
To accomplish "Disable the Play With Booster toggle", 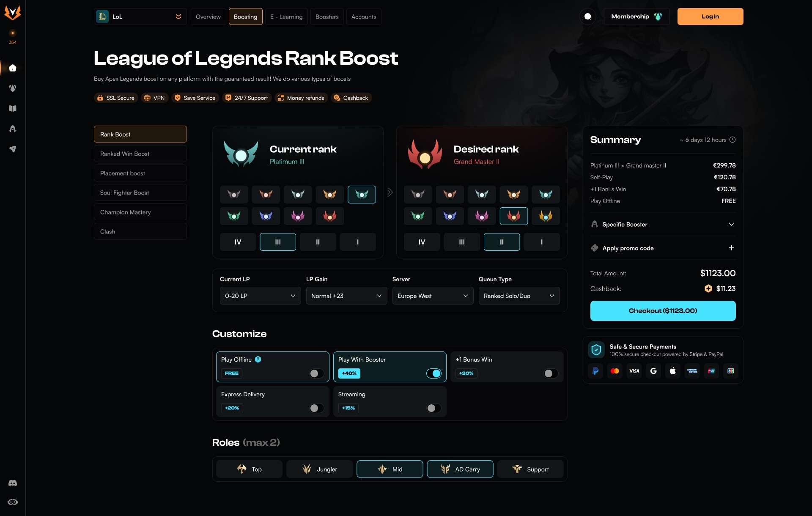I will (x=433, y=373).
